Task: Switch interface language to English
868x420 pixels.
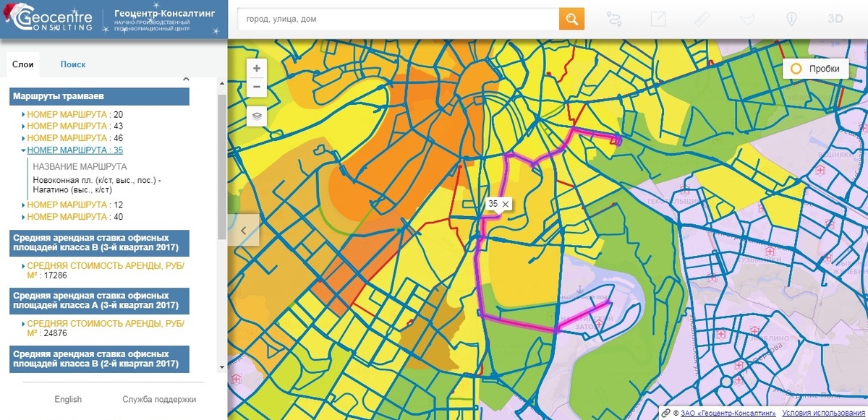Action: tap(68, 399)
